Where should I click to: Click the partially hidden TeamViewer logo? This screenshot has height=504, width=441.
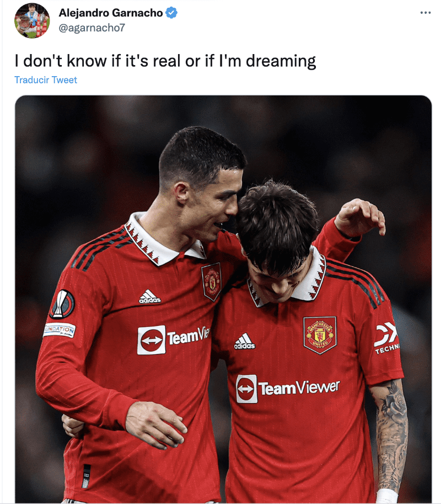174,340
